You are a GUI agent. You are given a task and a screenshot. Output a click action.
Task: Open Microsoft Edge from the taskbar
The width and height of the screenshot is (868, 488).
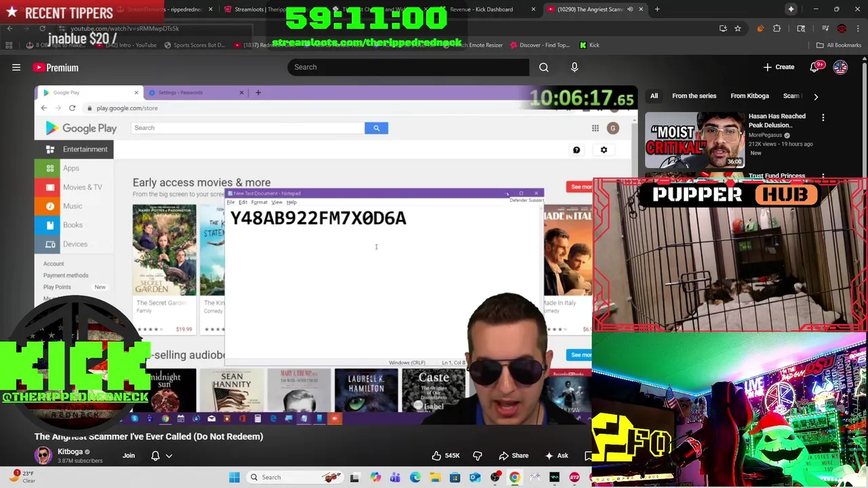pyautogui.click(x=415, y=477)
